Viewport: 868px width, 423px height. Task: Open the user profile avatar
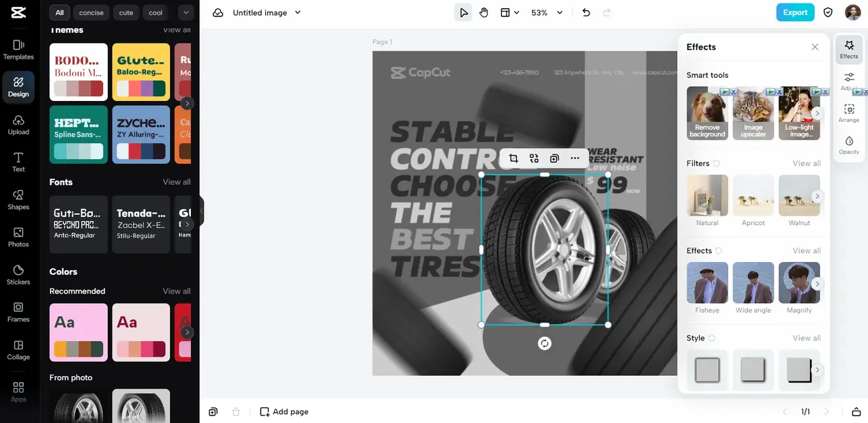click(853, 12)
